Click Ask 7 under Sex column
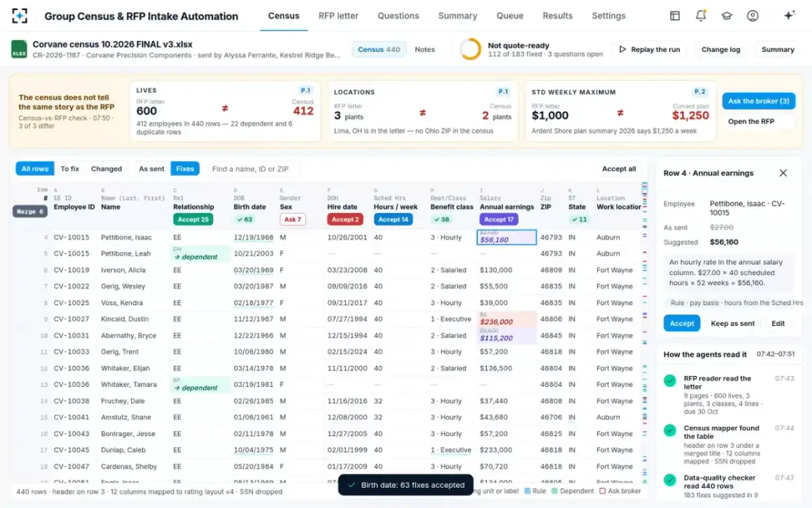The width and height of the screenshot is (812, 508). click(292, 219)
